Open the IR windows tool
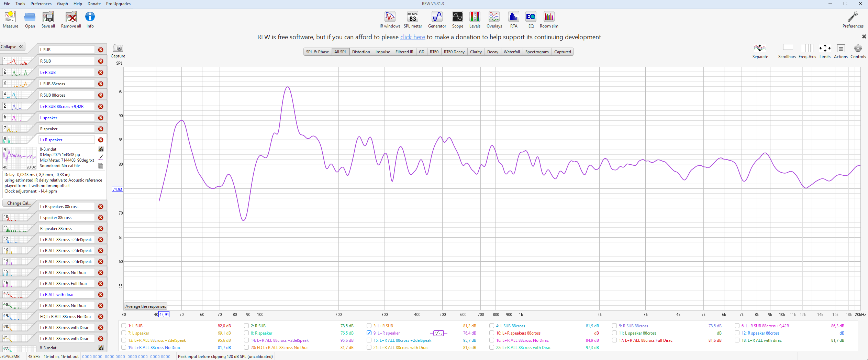This screenshot has height=360, width=868. pos(390,19)
